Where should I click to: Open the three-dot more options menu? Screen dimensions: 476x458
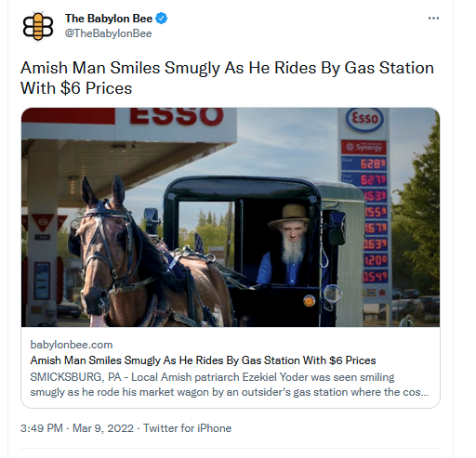pos(433,19)
